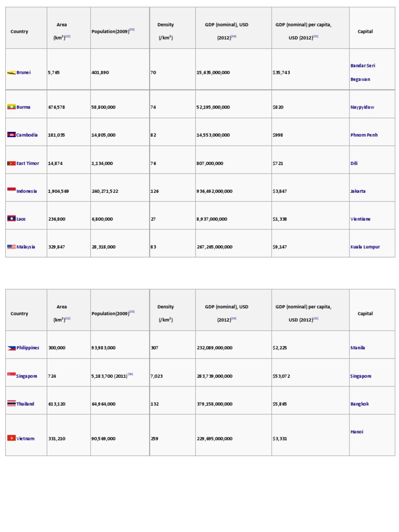The width and height of the screenshot is (399, 532).
Task: Open the Naypyidaw capital link
Action: coord(362,107)
